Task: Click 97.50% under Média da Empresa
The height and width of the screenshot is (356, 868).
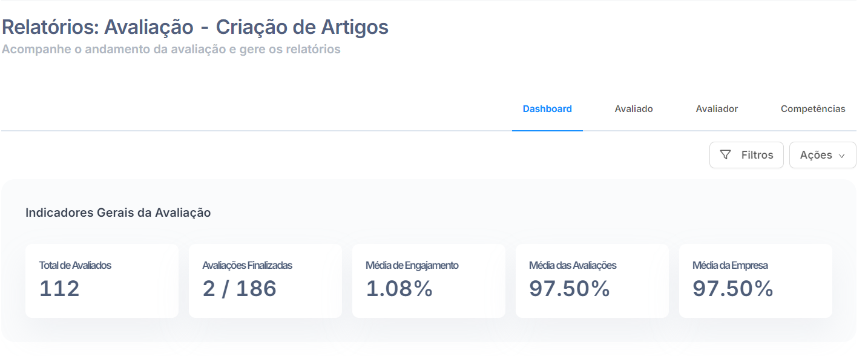Action: [733, 289]
